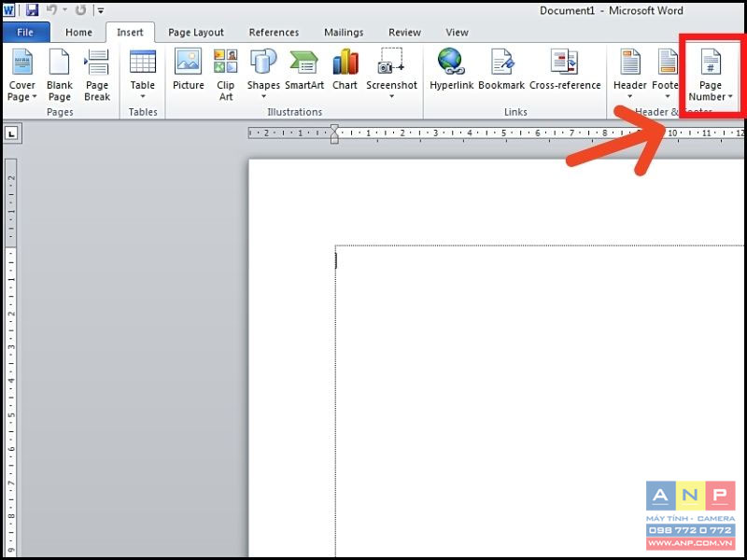Open the Header dropdown menu
Viewport: 747px width, 560px height.
(629, 74)
